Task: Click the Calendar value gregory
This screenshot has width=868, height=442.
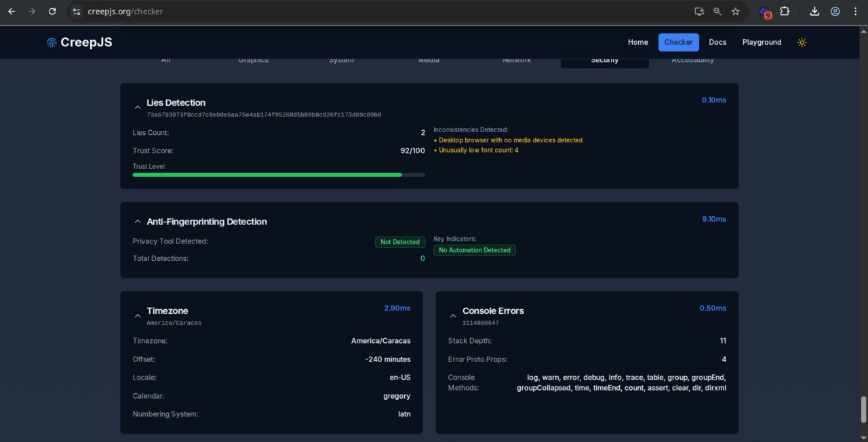Action: 397,396
